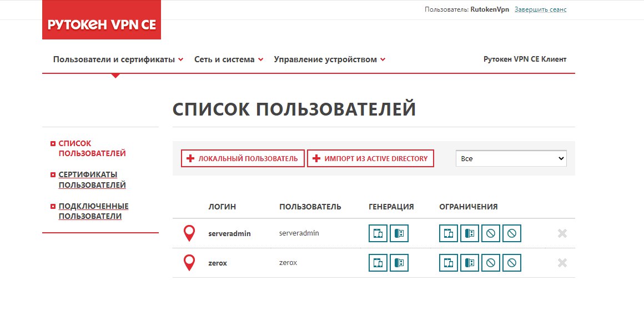
Task: Open the Сеть и система menu
Action: pos(228,59)
